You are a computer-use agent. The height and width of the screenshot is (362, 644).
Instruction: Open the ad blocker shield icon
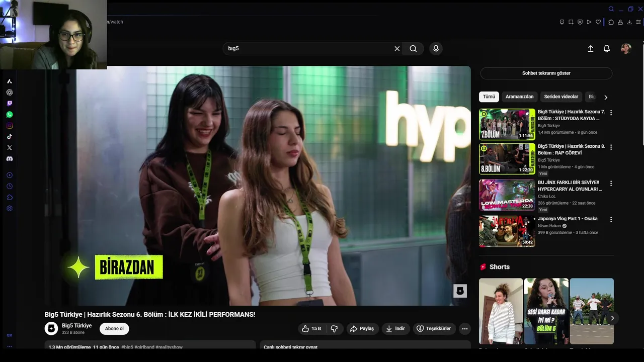580,22
